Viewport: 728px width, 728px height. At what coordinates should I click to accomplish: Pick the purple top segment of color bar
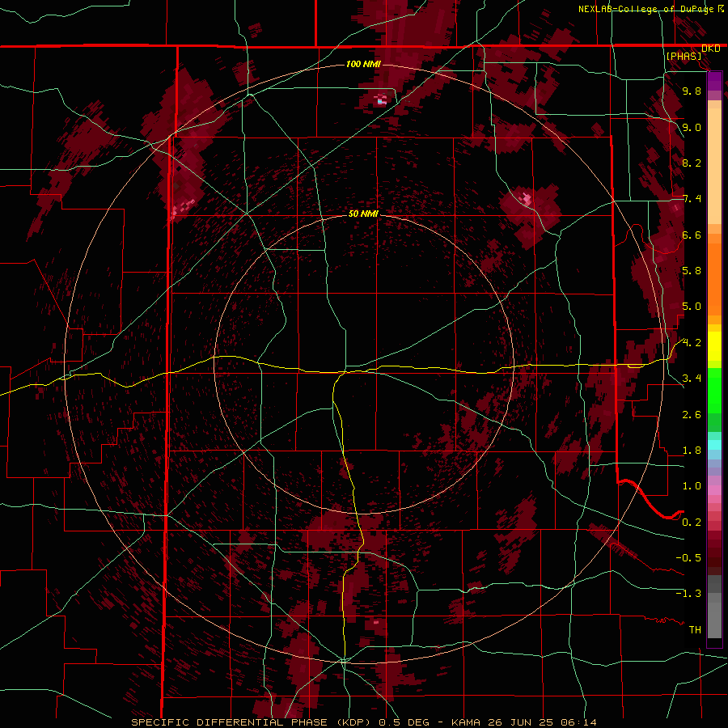[x=714, y=81]
